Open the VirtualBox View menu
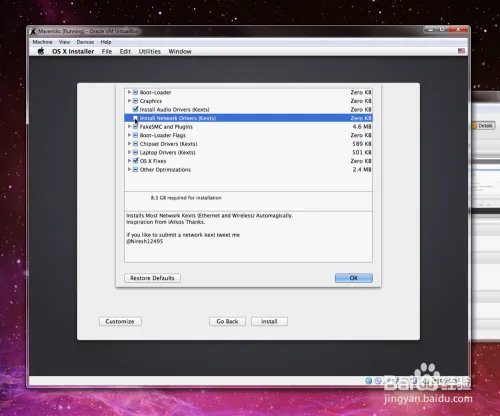The image size is (500, 416). click(x=64, y=42)
